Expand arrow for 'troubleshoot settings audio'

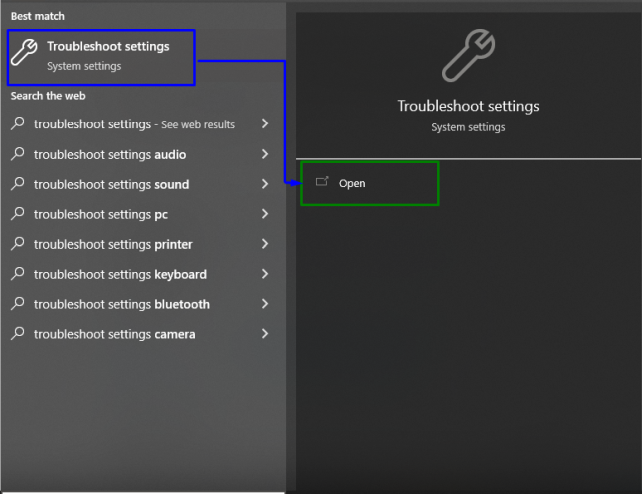pyautogui.click(x=264, y=154)
